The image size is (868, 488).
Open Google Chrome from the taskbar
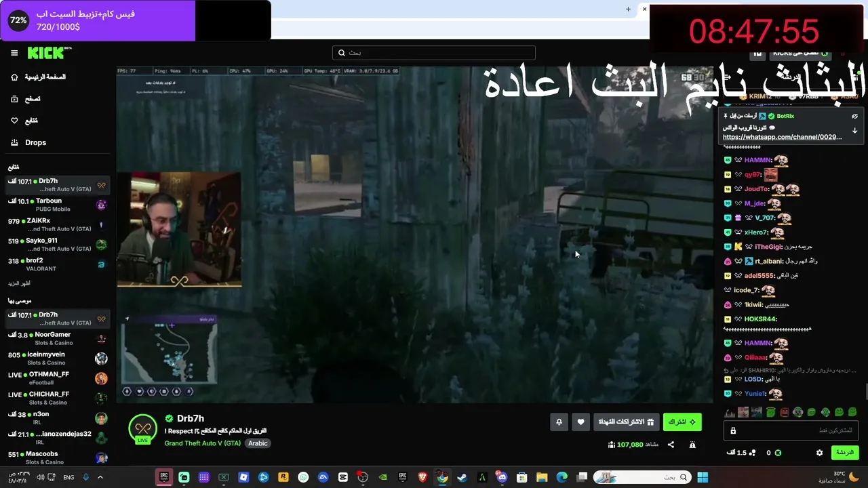click(x=442, y=477)
